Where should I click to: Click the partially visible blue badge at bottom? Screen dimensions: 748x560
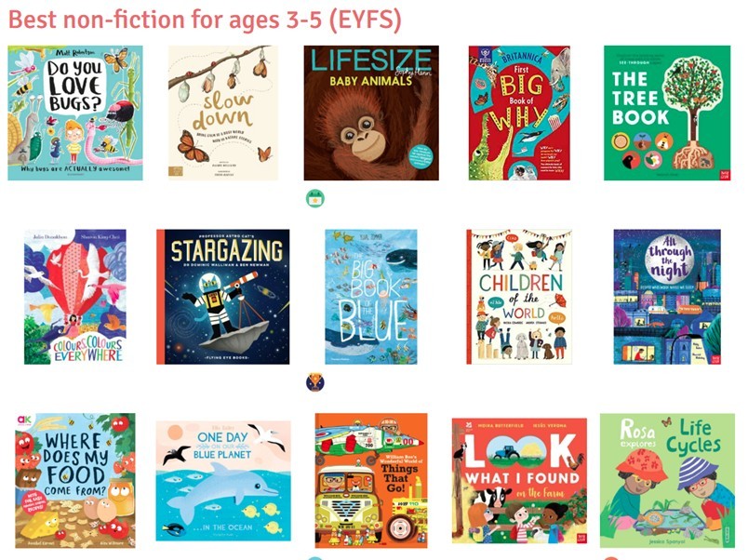click(x=314, y=557)
